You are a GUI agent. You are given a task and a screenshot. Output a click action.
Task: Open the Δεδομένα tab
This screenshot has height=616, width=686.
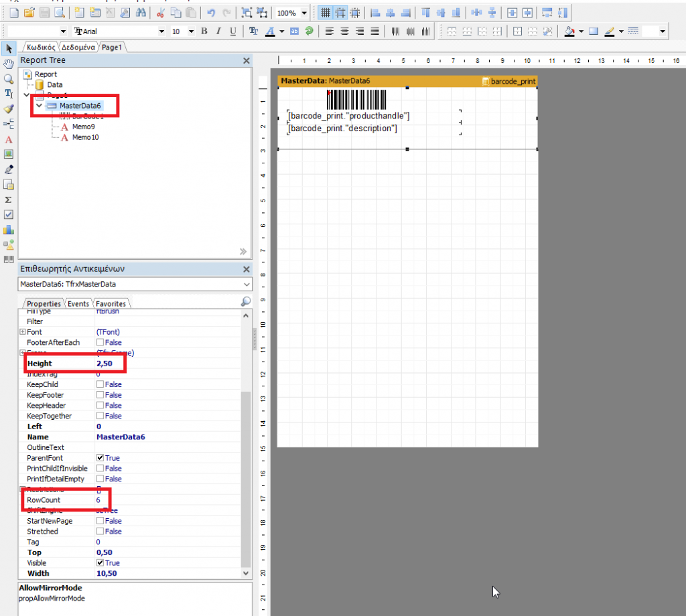pyautogui.click(x=78, y=48)
